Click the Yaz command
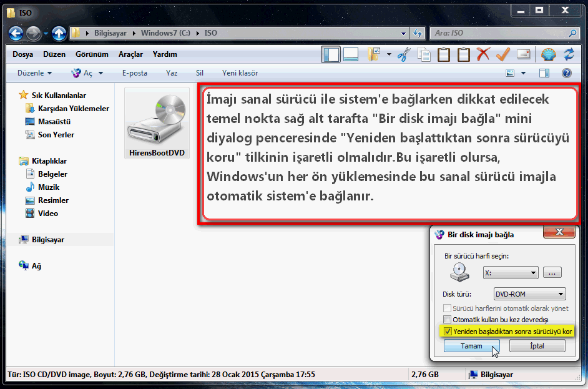Viewport: 588px width, 389px height. pos(172,73)
